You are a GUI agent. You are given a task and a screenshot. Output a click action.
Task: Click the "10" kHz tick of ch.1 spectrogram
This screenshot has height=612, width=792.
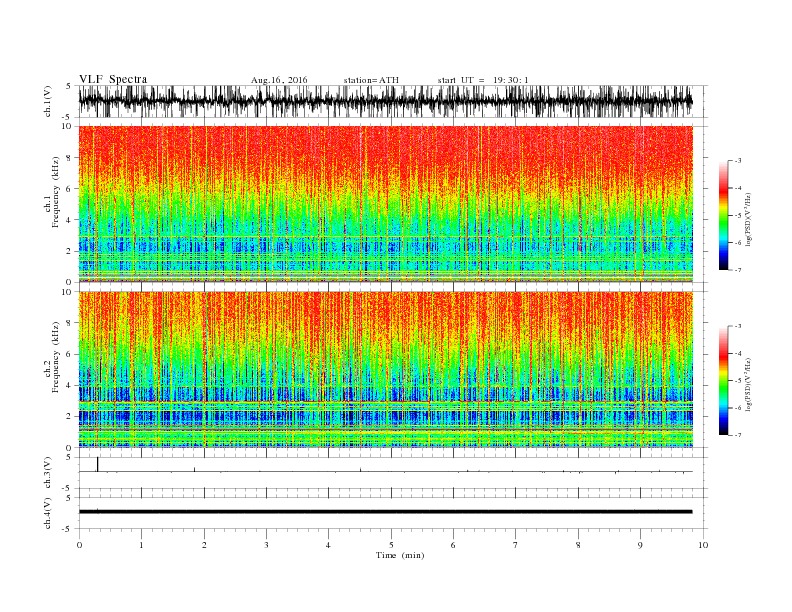69,126
